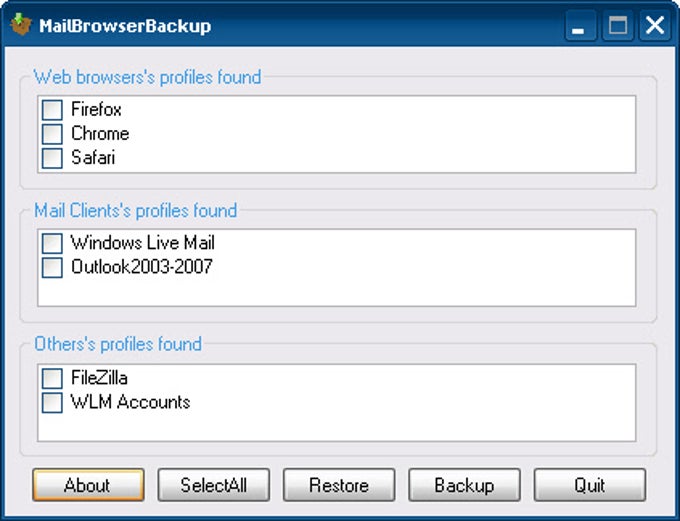Check the FileZilla checkbox
This screenshot has width=680, height=521.
pyautogui.click(x=52, y=378)
